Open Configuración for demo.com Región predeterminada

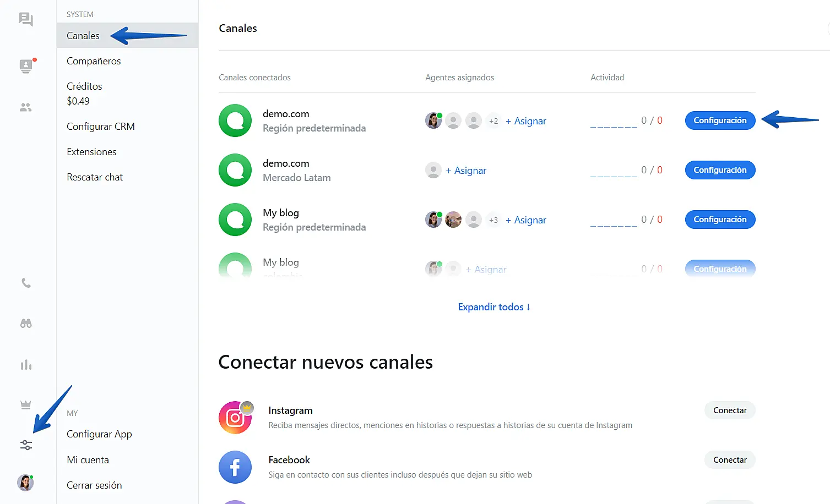[720, 120]
